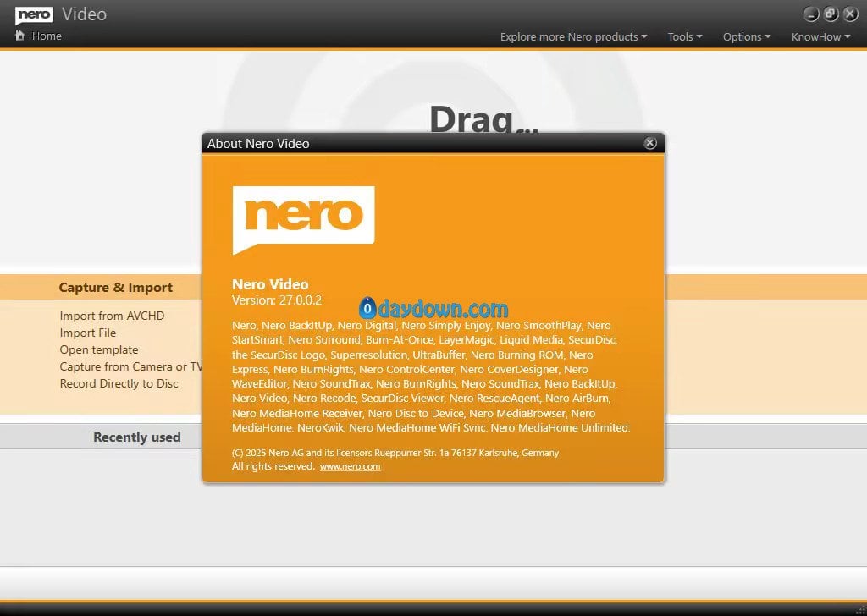Viewport: 867px width, 616px height.
Task: Restore down the Nero Video window
Action: [831, 14]
